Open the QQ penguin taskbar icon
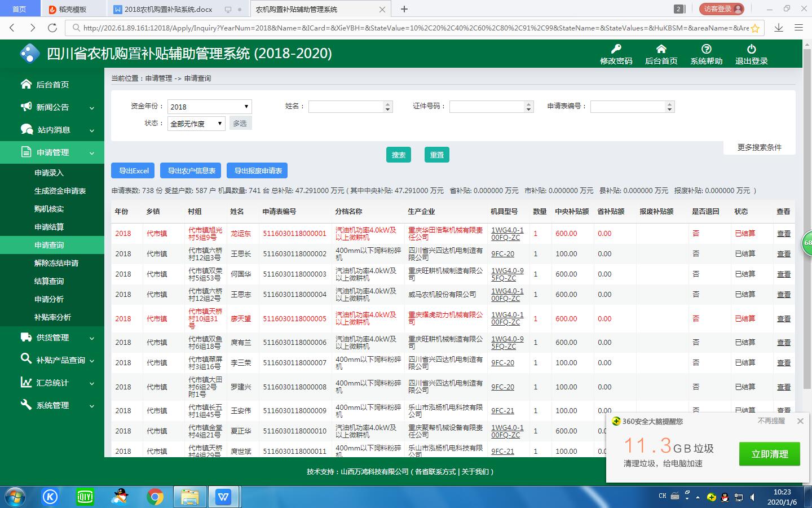812x508 pixels. point(120,497)
